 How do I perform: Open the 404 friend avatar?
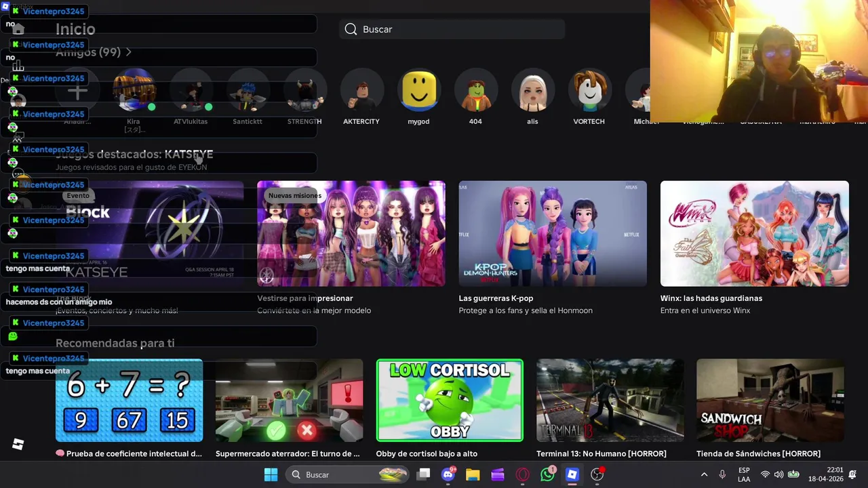(x=475, y=91)
